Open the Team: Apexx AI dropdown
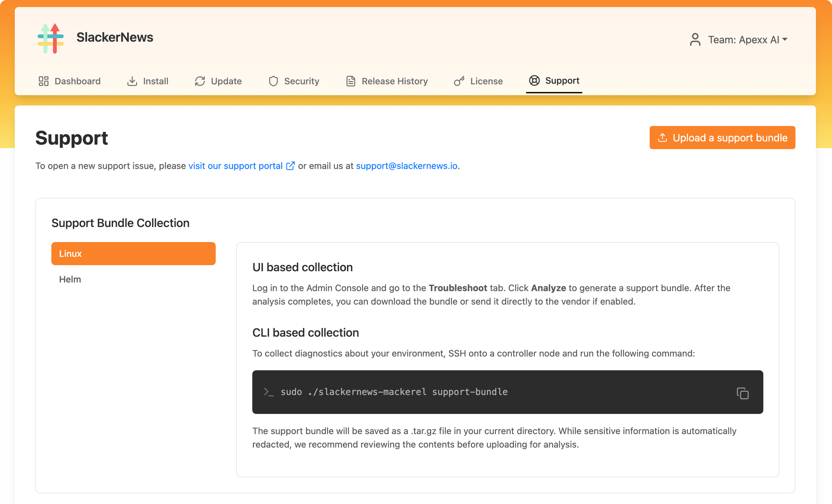The width and height of the screenshot is (832, 504). (747, 39)
